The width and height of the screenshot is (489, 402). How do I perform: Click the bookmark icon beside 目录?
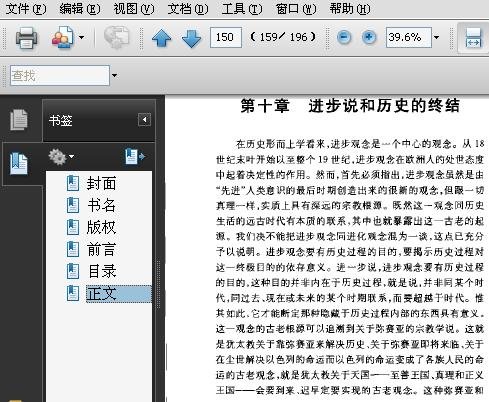pos(73,271)
